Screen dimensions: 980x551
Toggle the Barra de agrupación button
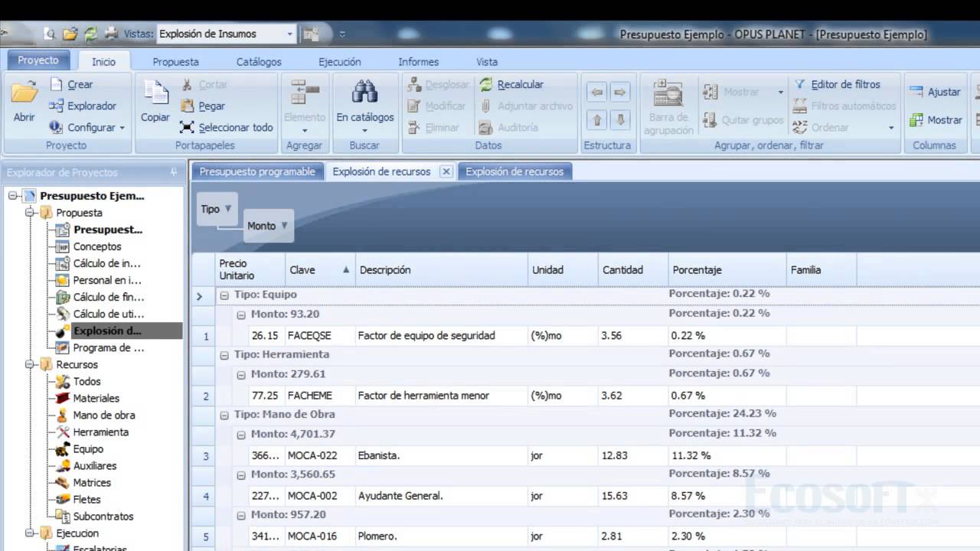point(668,107)
